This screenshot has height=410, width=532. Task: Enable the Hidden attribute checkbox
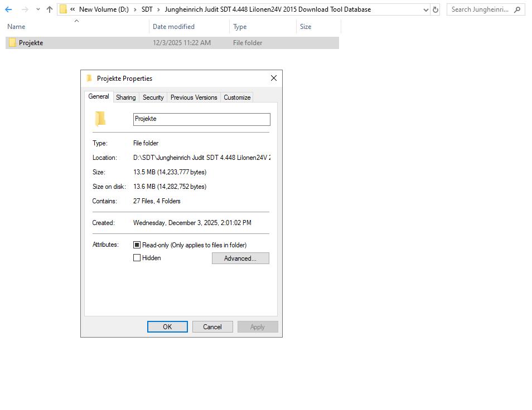pos(137,258)
